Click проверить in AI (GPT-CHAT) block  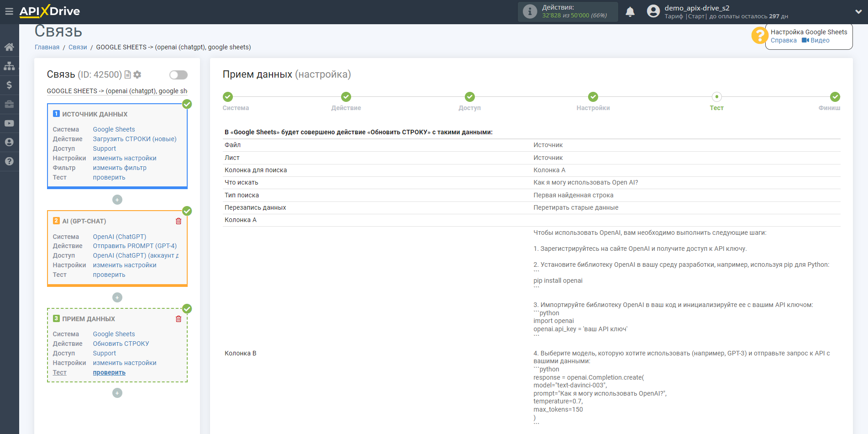pos(109,275)
